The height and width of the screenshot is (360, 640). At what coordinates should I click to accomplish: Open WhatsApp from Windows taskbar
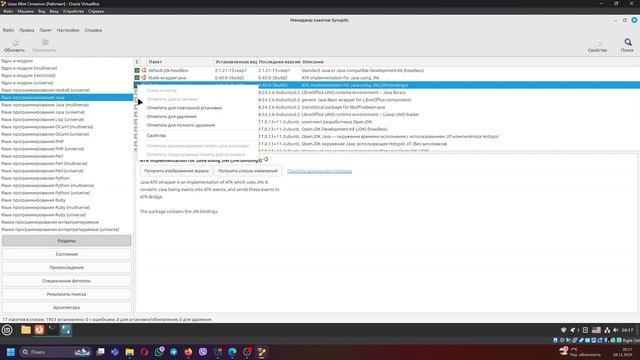click(159, 352)
